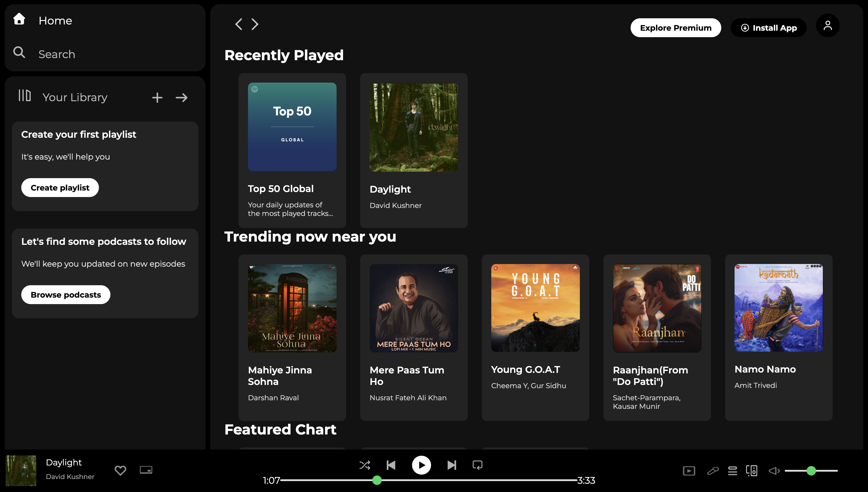Connect to a device icon

point(752,471)
